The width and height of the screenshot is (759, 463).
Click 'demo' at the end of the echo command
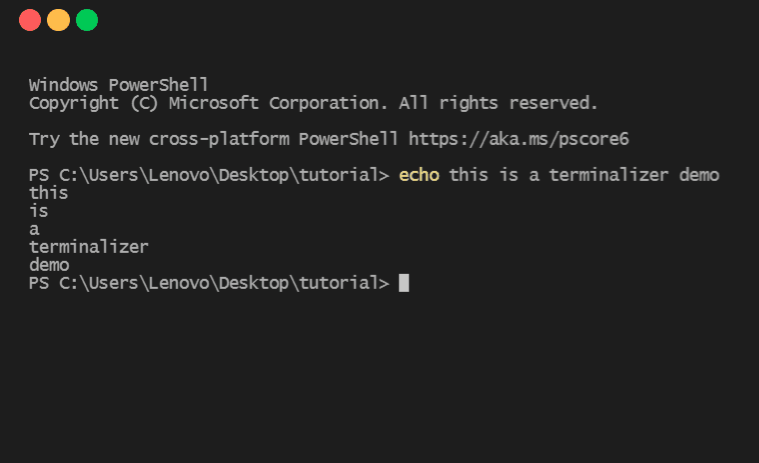click(x=699, y=175)
